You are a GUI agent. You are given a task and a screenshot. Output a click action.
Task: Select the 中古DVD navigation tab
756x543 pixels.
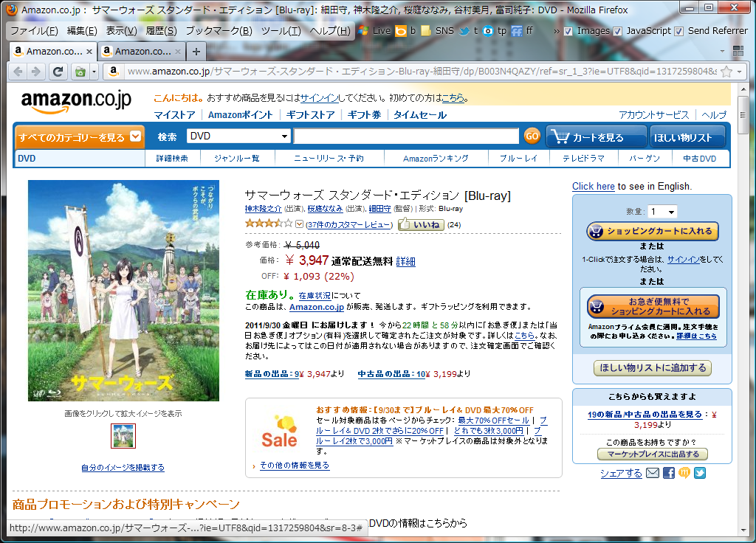pos(700,159)
